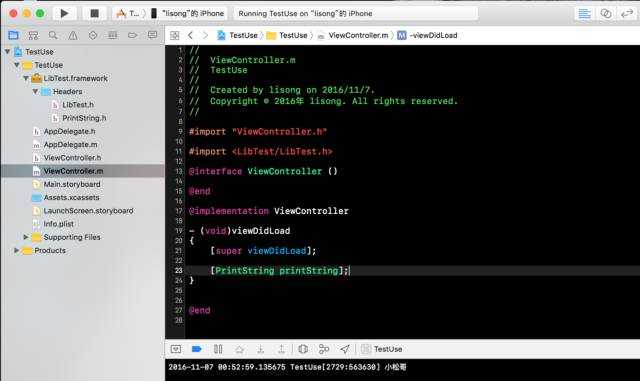Go forward in editor history
The image size is (640, 381).
pos(205,36)
